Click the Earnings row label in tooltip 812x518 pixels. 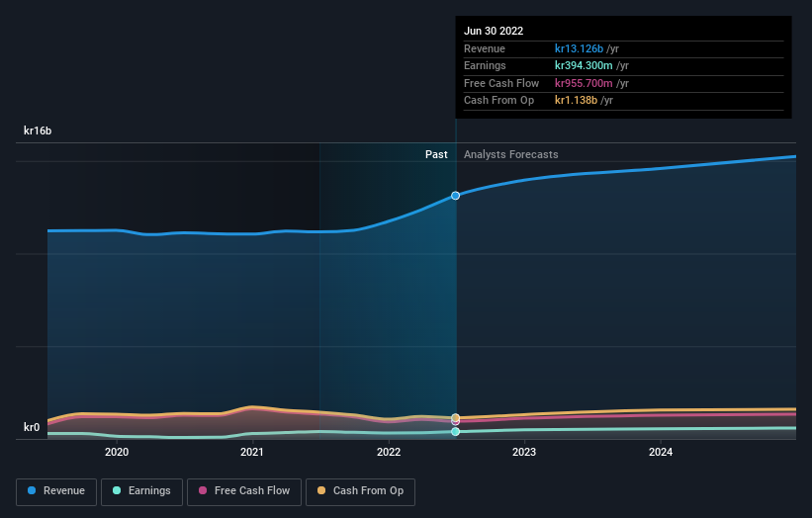click(485, 65)
